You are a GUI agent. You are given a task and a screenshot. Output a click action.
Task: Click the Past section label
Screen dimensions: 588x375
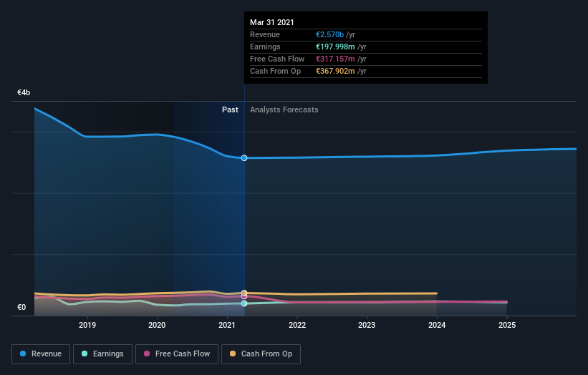[230, 109]
